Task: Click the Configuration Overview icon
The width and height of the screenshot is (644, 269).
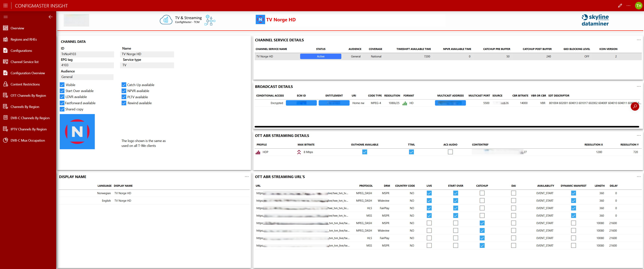Action: click(5, 73)
